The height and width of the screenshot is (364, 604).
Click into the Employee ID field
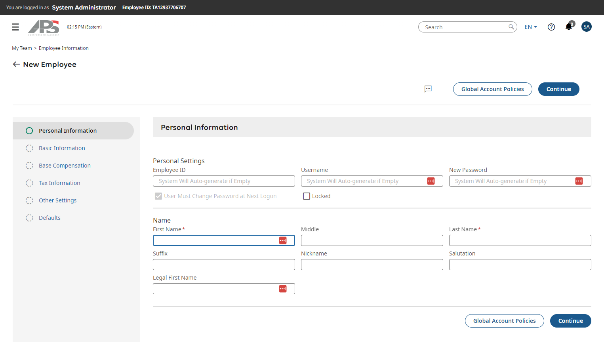click(x=224, y=181)
